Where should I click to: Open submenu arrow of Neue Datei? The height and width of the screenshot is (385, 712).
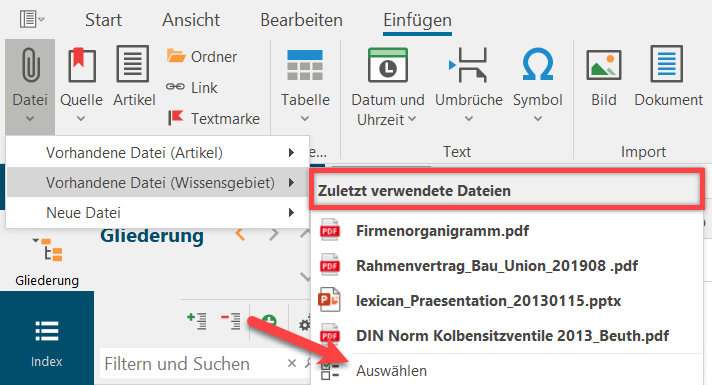[292, 212]
